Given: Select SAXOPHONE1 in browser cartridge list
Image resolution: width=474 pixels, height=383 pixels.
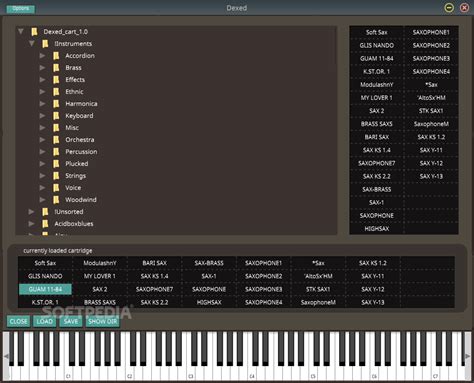Looking at the screenshot, I should 431,32.
